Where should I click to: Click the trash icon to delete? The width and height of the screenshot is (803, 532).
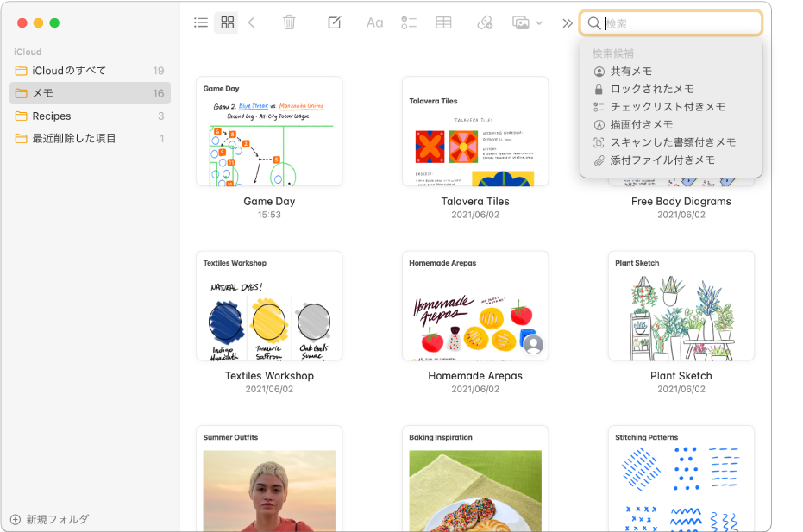[289, 22]
